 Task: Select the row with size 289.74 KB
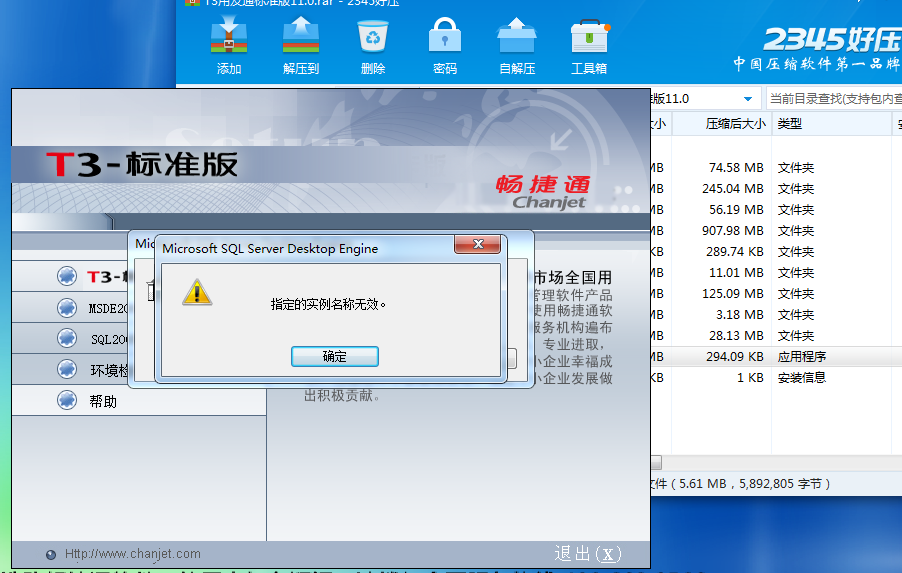(x=776, y=251)
